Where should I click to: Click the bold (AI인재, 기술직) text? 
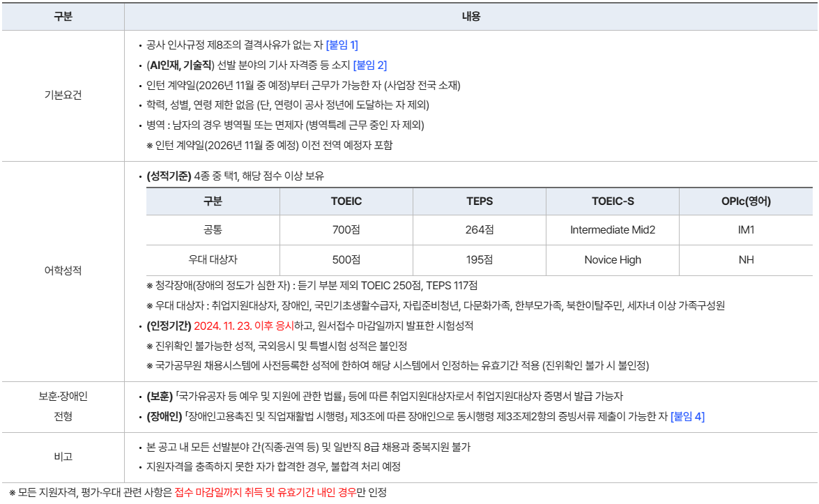(x=181, y=65)
